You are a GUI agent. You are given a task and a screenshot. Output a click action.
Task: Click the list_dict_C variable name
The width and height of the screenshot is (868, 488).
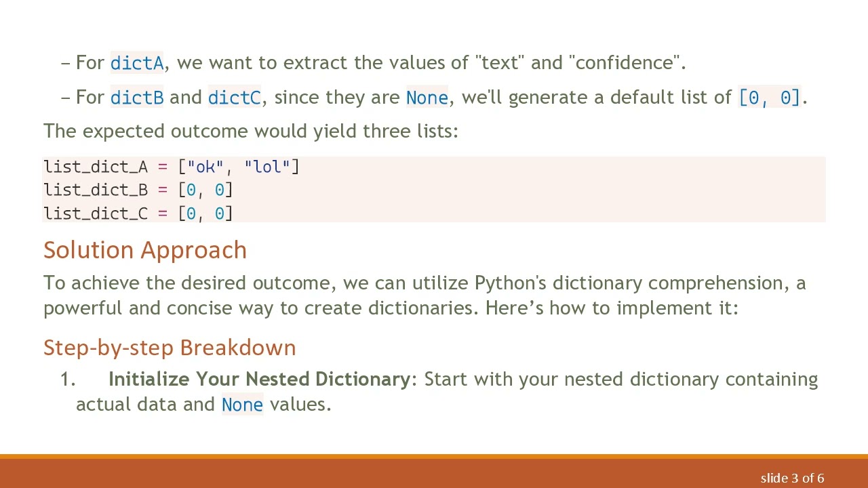(x=95, y=213)
